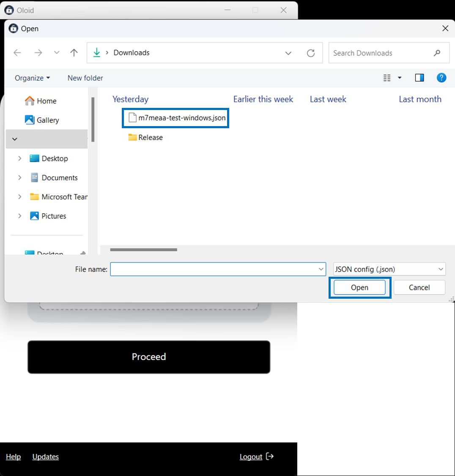Open the Updates link in Oloid
The image size is (455, 476).
coord(46,457)
